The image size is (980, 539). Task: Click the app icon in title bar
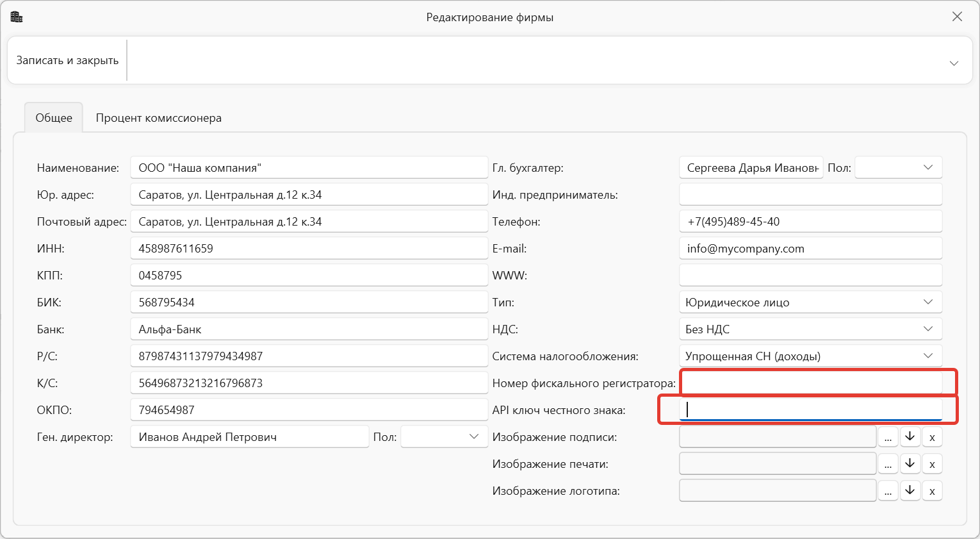17,17
